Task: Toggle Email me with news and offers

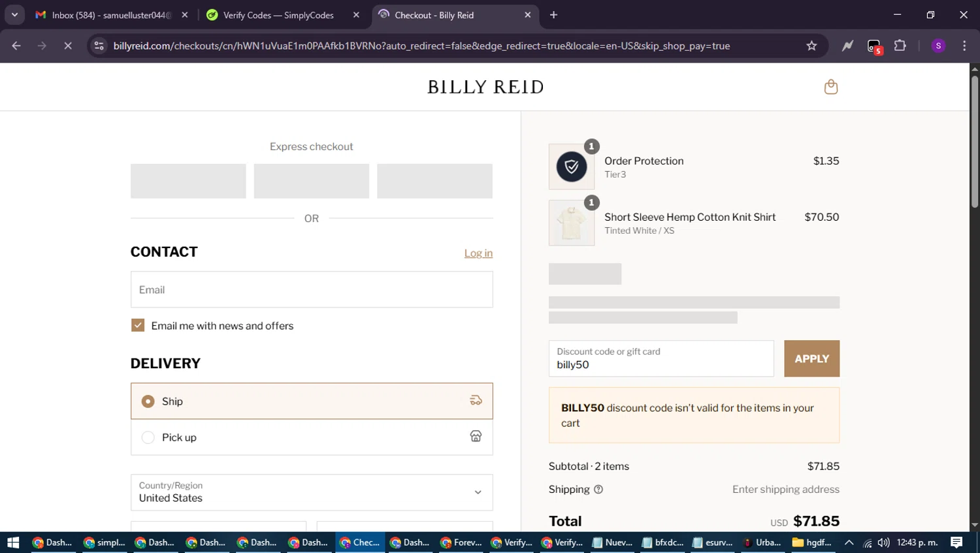Action: pyautogui.click(x=138, y=325)
